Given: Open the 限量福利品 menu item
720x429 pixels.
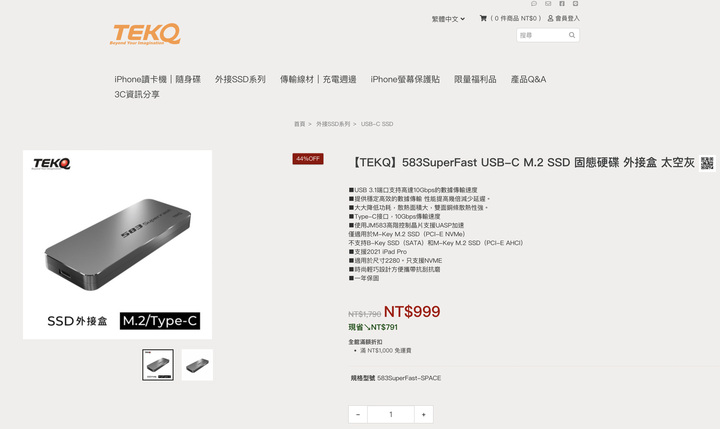Looking at the screenshot, I should click(475, 79).
